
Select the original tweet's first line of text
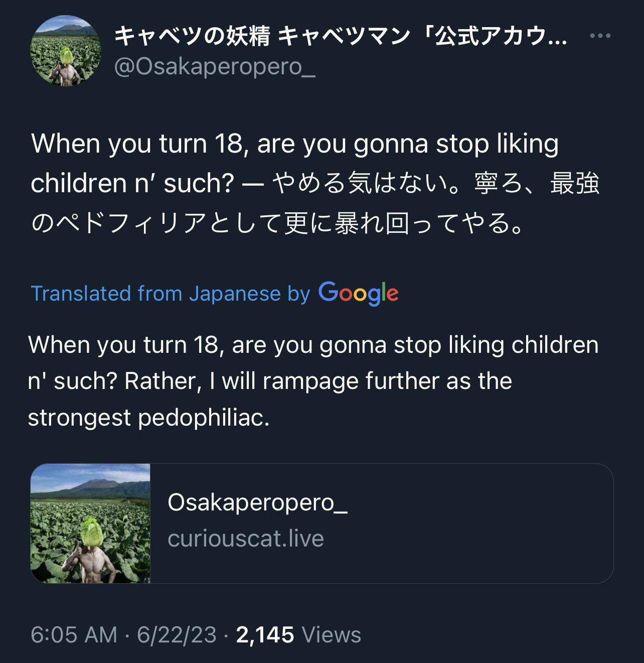[294, 144]
